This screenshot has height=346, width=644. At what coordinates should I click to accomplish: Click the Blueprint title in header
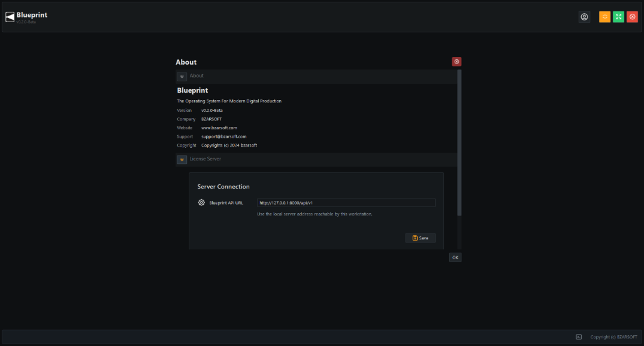(32, 15)
